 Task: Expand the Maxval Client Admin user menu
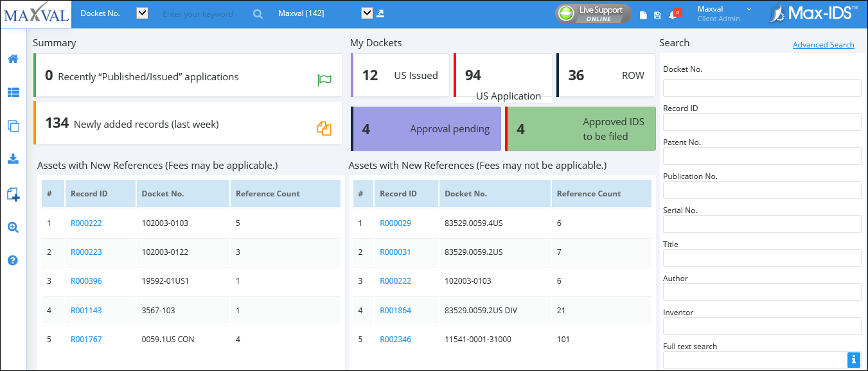pos(749,9)
